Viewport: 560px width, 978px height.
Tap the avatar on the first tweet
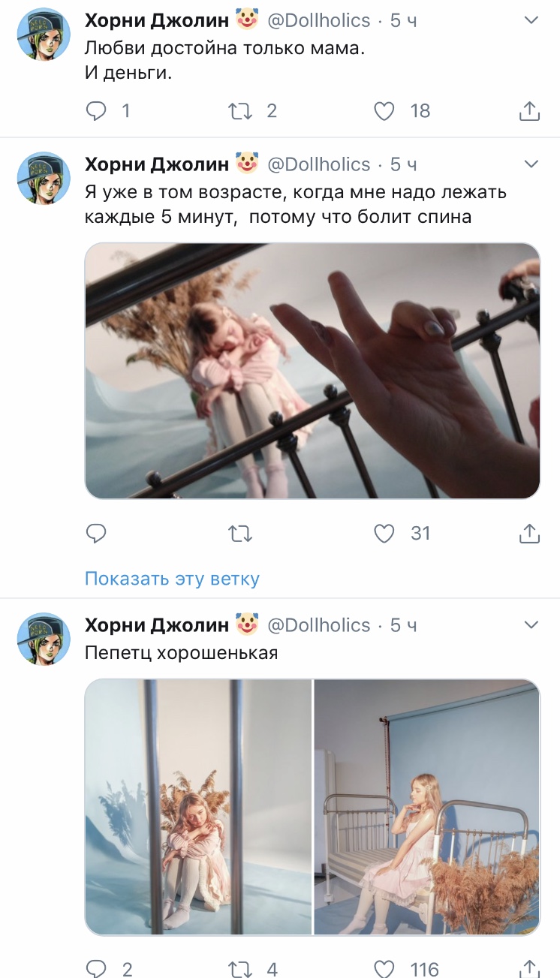(x=44, y=34)
